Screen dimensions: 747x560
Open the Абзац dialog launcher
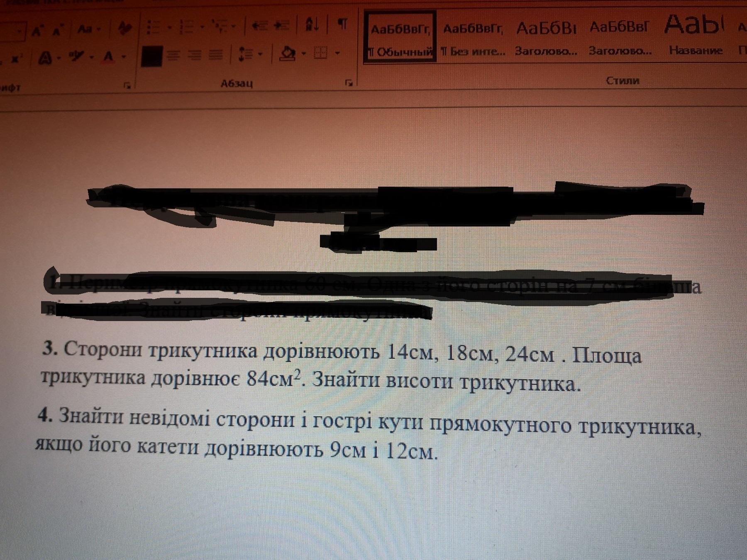[349, 83]
